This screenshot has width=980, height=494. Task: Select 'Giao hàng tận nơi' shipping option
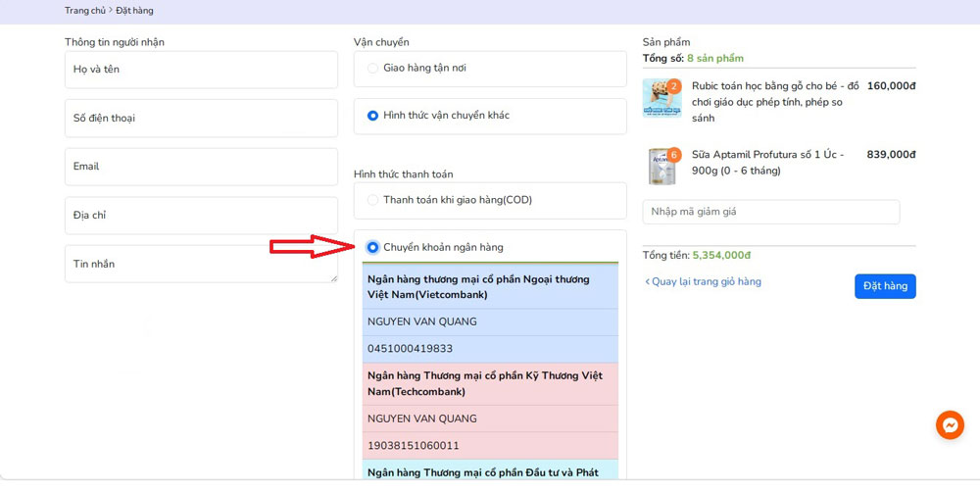pyautogui.click(x=372, y=69)
